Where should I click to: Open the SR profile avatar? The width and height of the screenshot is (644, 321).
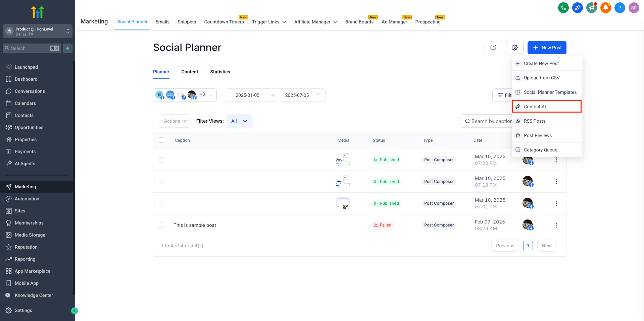coord(634,7)
